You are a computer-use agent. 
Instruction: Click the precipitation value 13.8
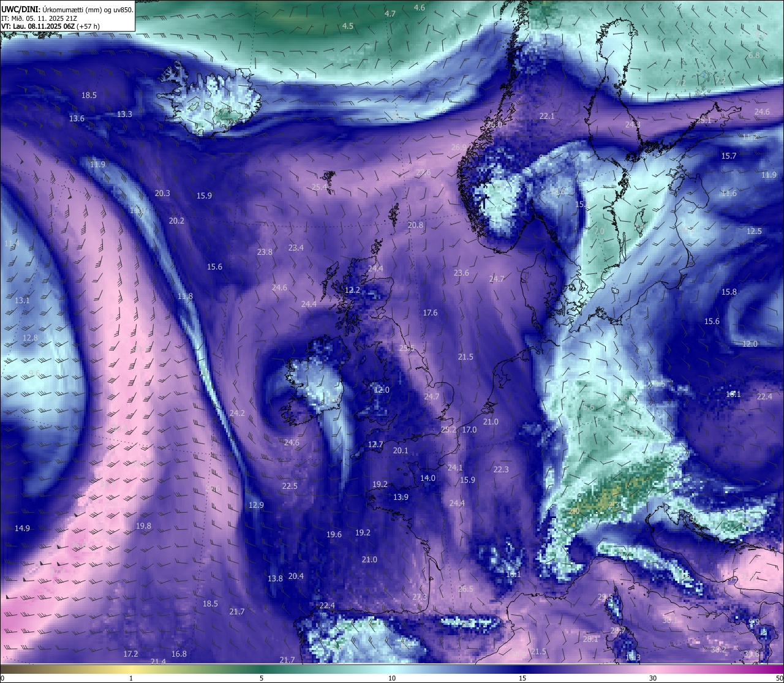[275, 578]
